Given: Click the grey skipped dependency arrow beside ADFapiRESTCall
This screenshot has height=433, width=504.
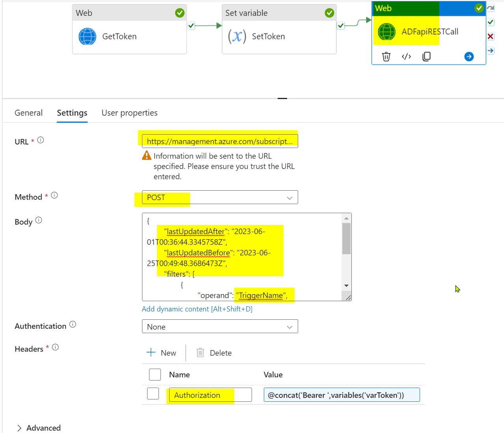Looking at the screenshot, I should point(491,8).
